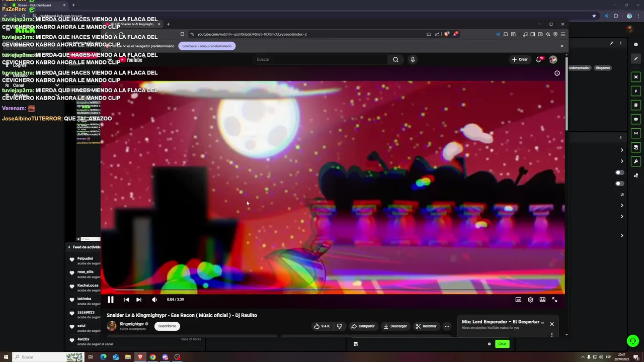Open Kingmightypr channel name link
Screen dimensions: 644x362
click(132, 324)
